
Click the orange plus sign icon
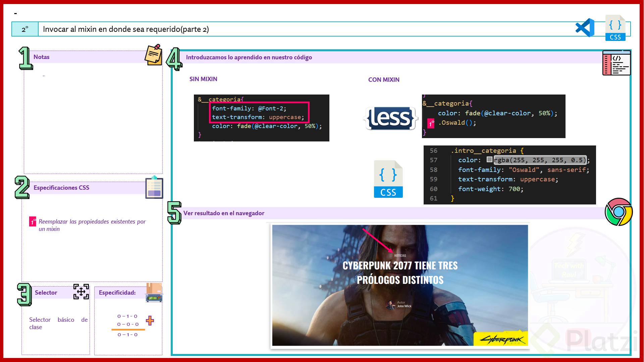(150, 321)
